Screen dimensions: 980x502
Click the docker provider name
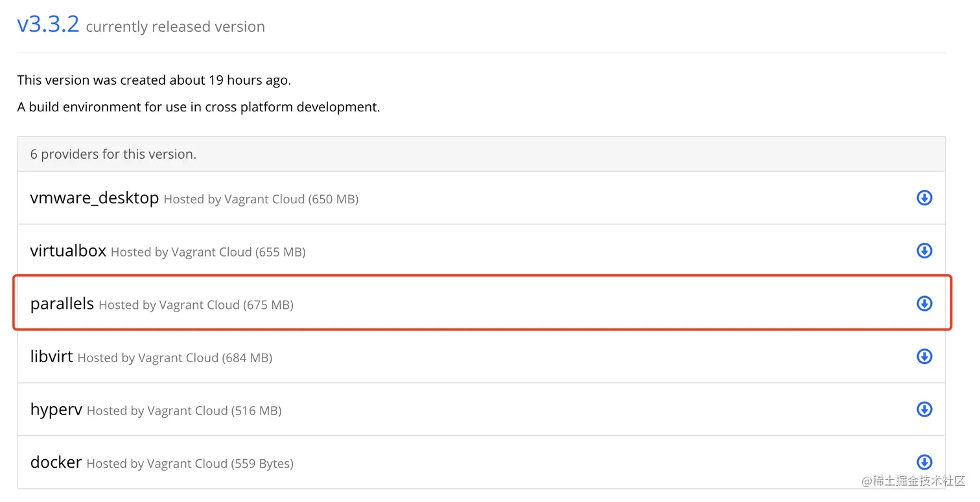pos(56,462)
